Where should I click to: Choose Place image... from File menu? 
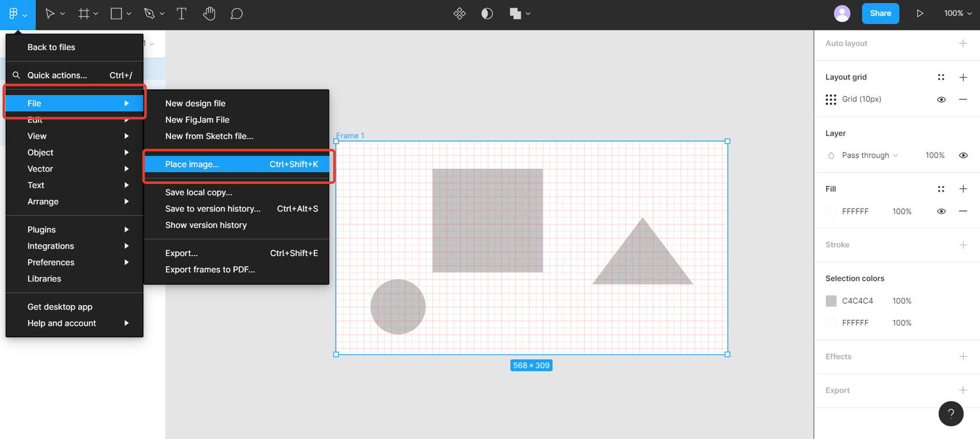pos(238,164)
